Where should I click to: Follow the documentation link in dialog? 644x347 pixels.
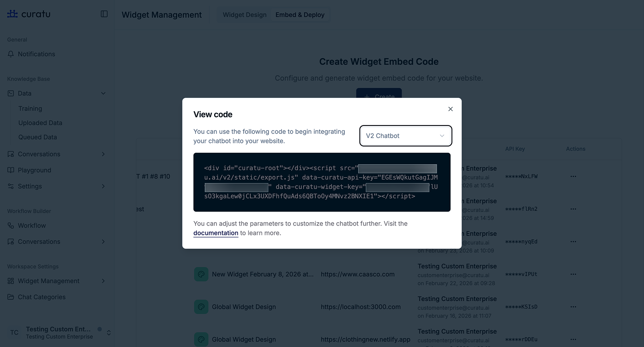coord(216,233)
